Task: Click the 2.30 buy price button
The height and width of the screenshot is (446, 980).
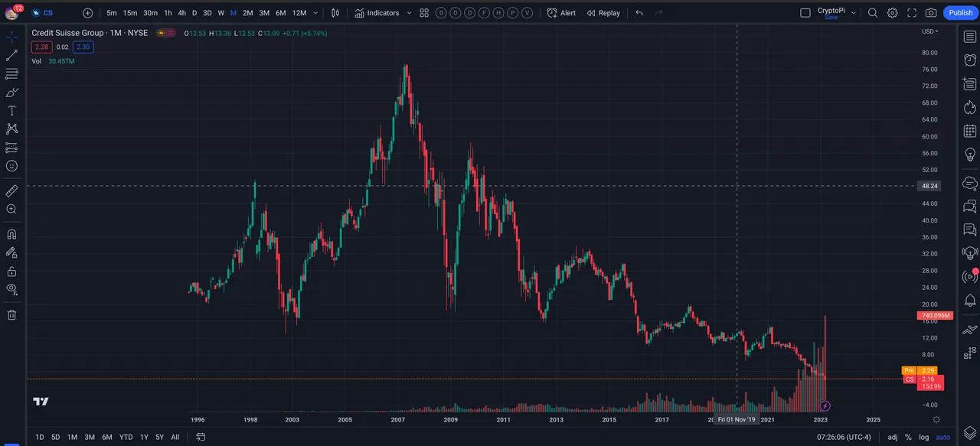Action: tap(83, 47)
